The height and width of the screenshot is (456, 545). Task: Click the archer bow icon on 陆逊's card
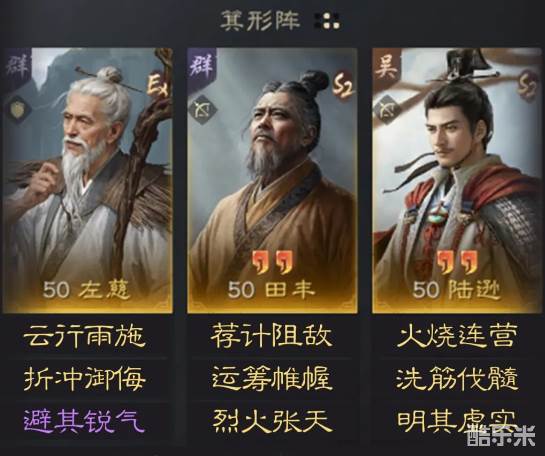tap(387, 109)
